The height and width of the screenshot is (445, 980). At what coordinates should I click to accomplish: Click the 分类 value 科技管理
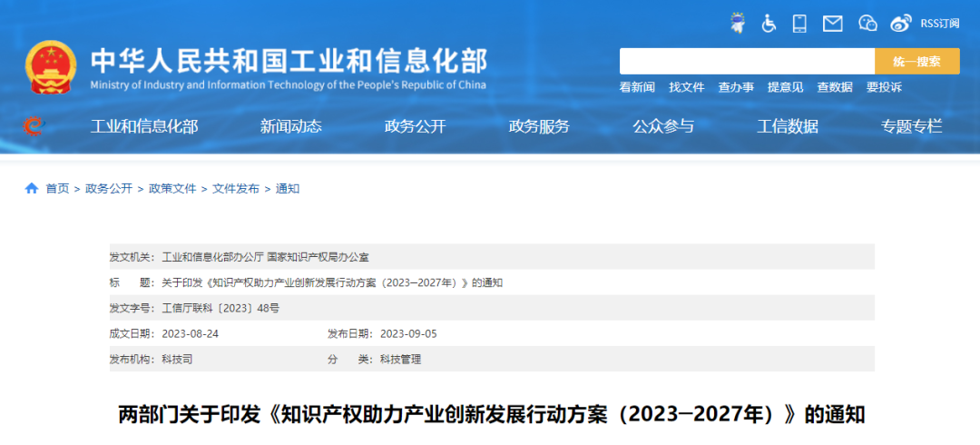click(401, 360)
